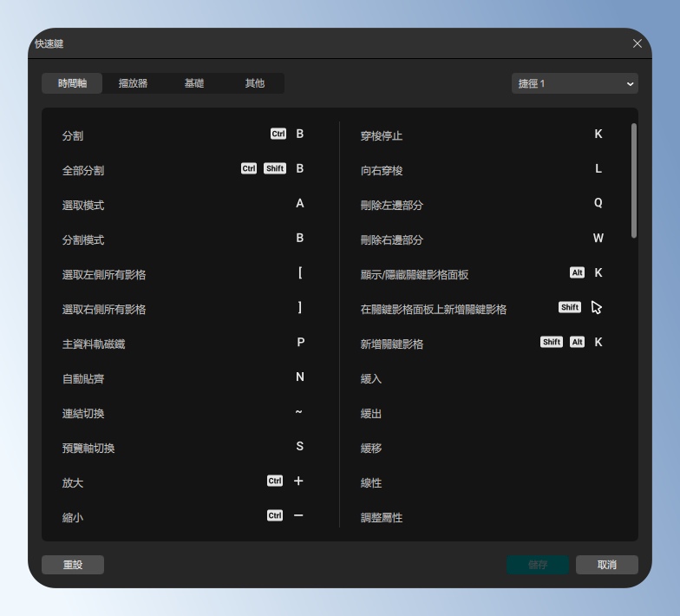Edit the Ctrl − shortcut for 縮小

pos(285,516)
